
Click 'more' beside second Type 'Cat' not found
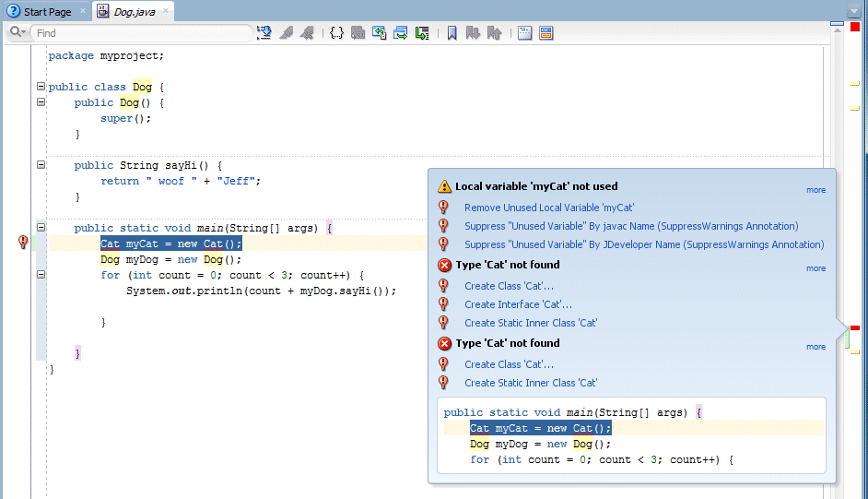point(815,347)
